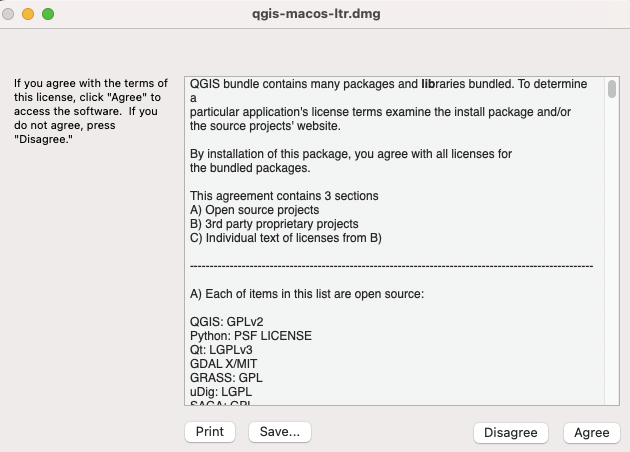630x452 pixels.
Task: Click the Agree button
Action: click(591, 433)
